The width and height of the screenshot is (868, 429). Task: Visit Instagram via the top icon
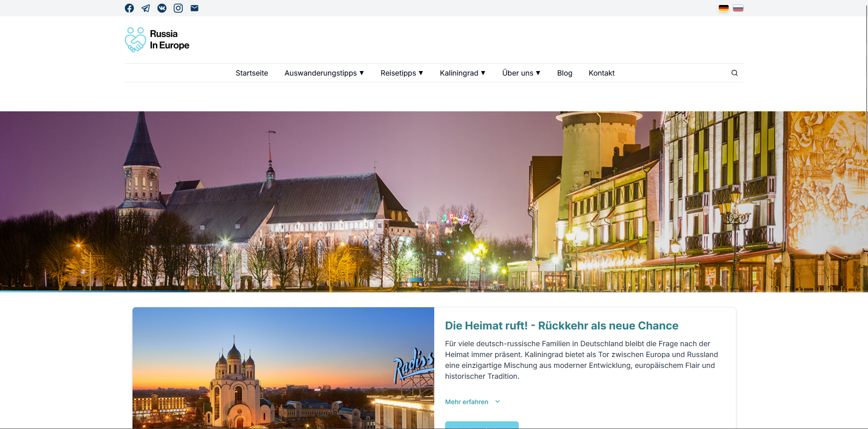pos(178,8)
